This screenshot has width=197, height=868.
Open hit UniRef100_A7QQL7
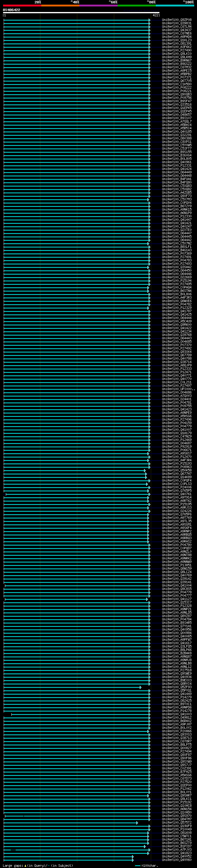(176, 121)
